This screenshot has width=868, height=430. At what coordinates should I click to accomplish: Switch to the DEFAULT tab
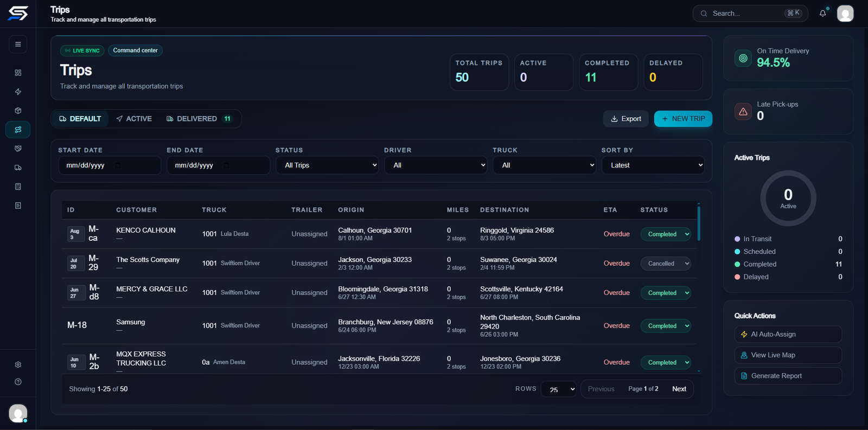80,119
